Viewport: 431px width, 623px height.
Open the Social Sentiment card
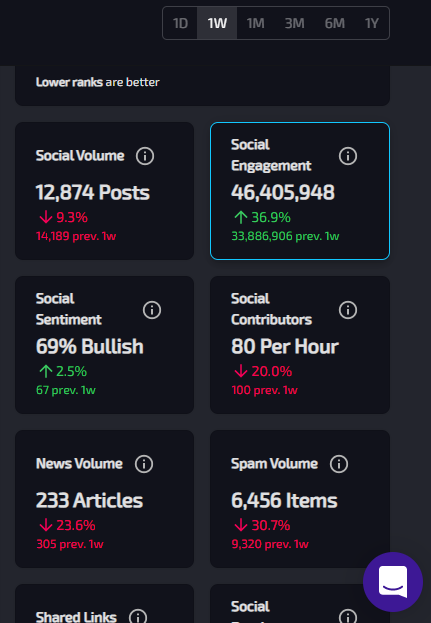pyautogui.click(x=104, y=345)
